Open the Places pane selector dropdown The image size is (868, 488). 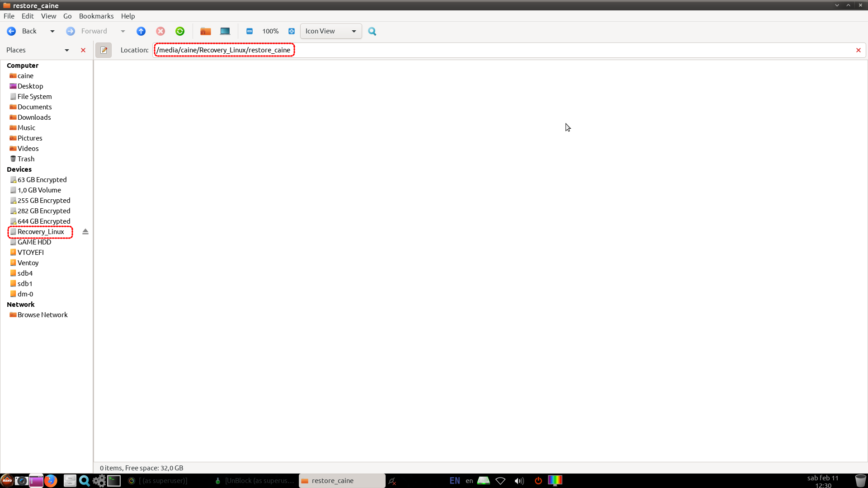pyautogui.click(x=67, y=50)
